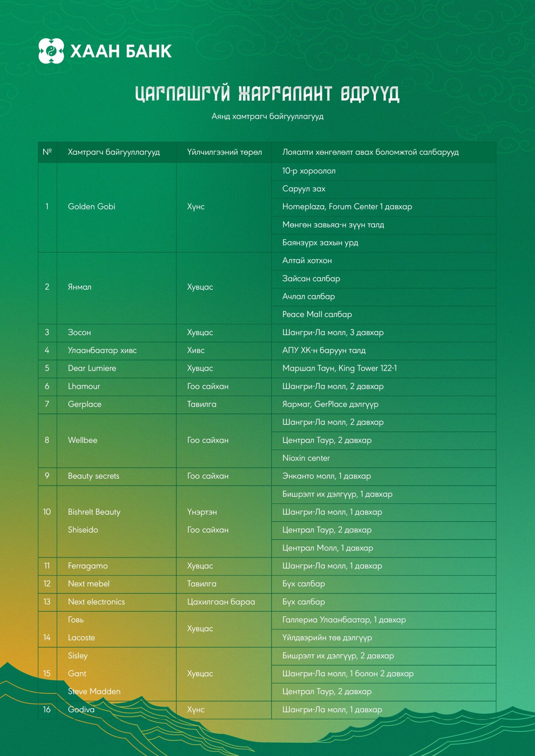Select the Peace Mall салбар branch

point(317,315)
